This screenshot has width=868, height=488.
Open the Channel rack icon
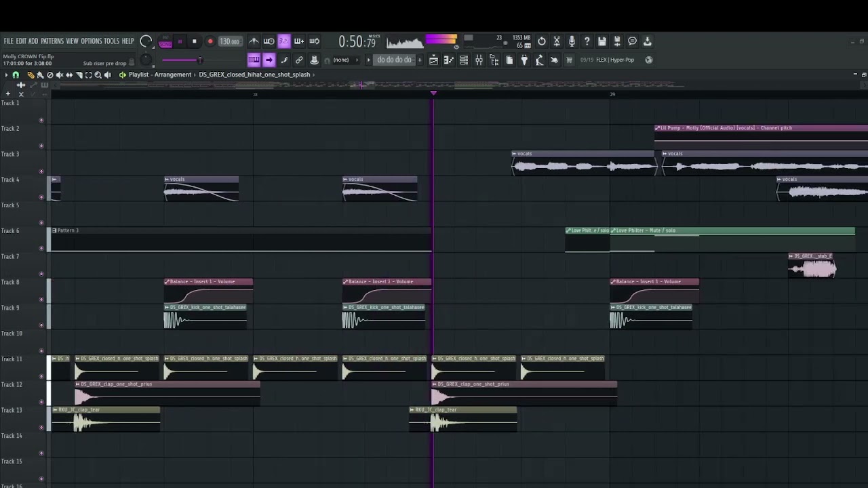click(464, 60)
